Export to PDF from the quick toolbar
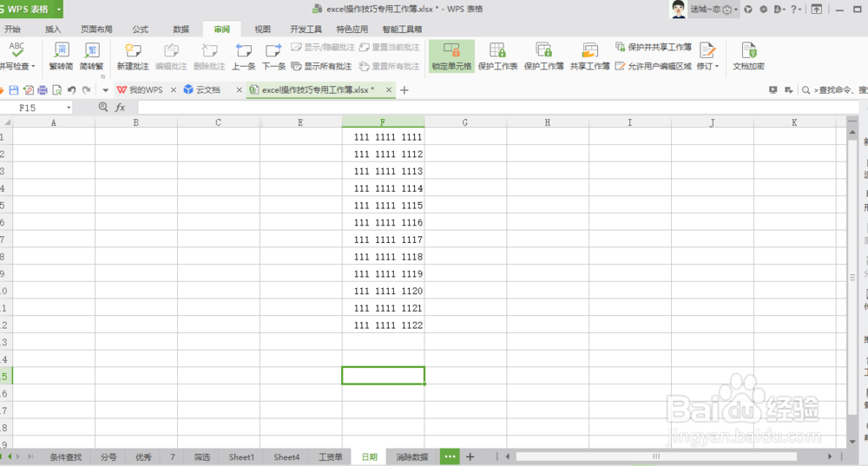Viewport: 868px width, 466px height. point(29,89)
